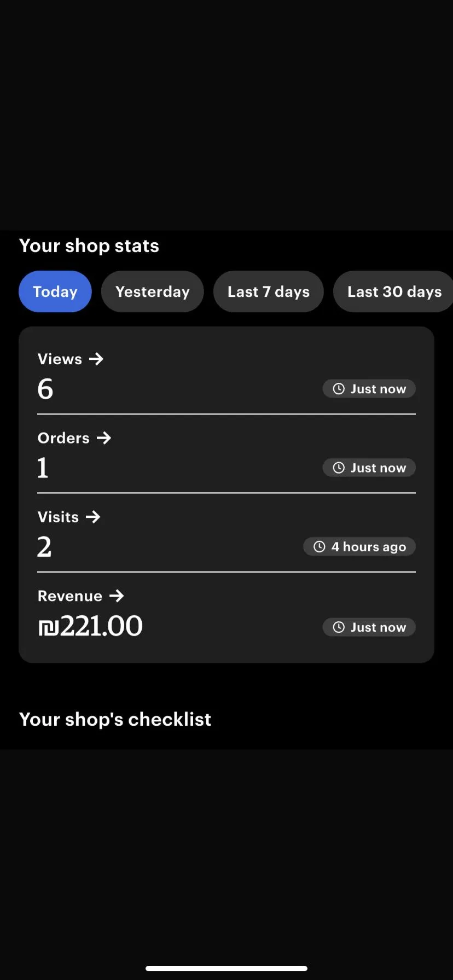Tap the clock icon beside 4 hours ago

320,547
